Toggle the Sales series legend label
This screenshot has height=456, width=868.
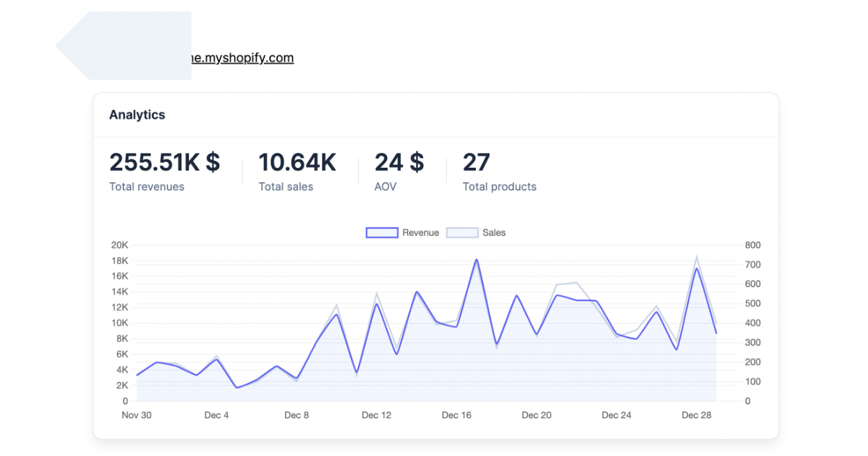click(494, 233)
